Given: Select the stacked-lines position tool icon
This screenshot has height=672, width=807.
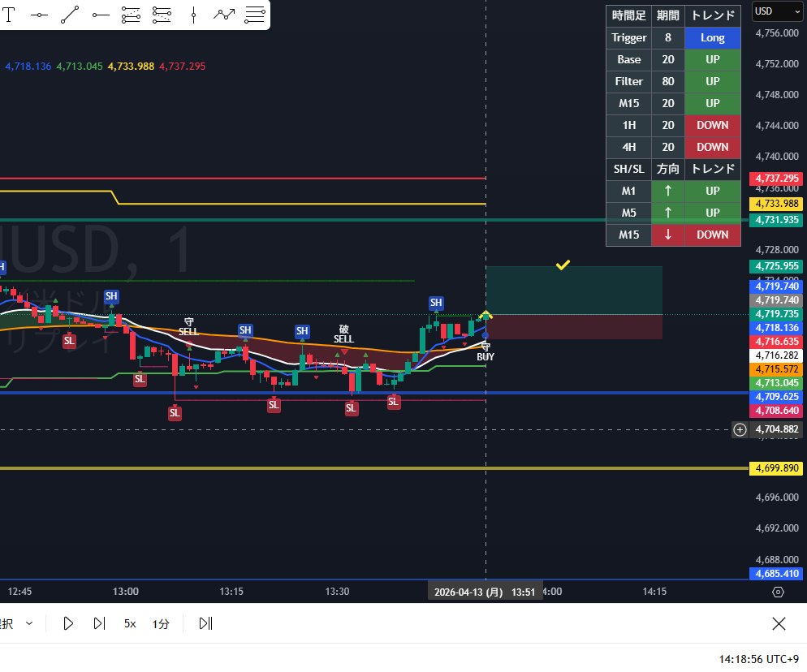Looking at the screenshot, I should [255, 15].
